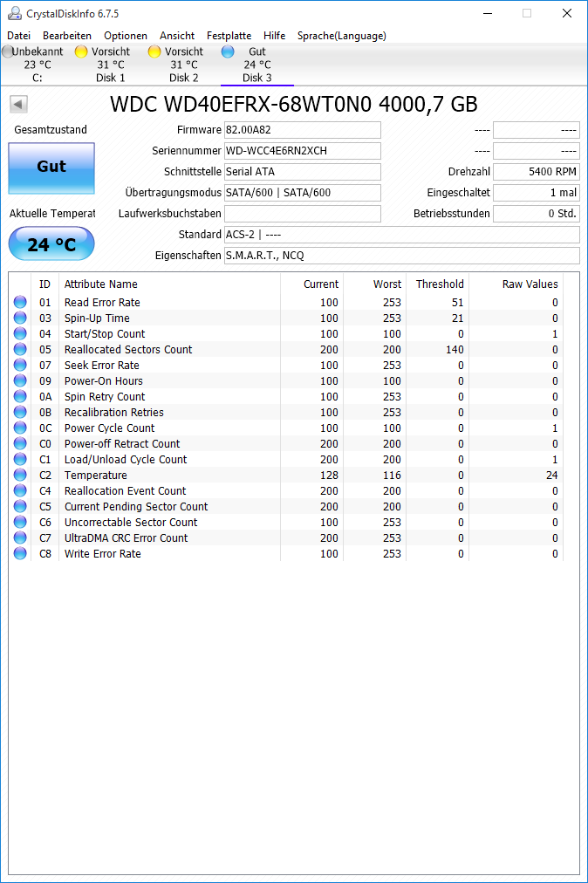Image resolution: width=588 pixels, height=883 pixels.
Task: Click the Übertragungsmodus field SATA/600
Action: click(303, 193)
